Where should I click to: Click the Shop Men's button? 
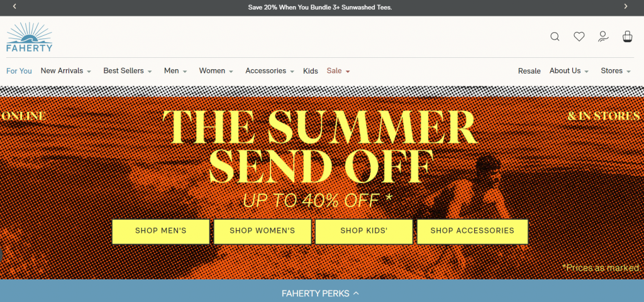[x=160, y=232]
